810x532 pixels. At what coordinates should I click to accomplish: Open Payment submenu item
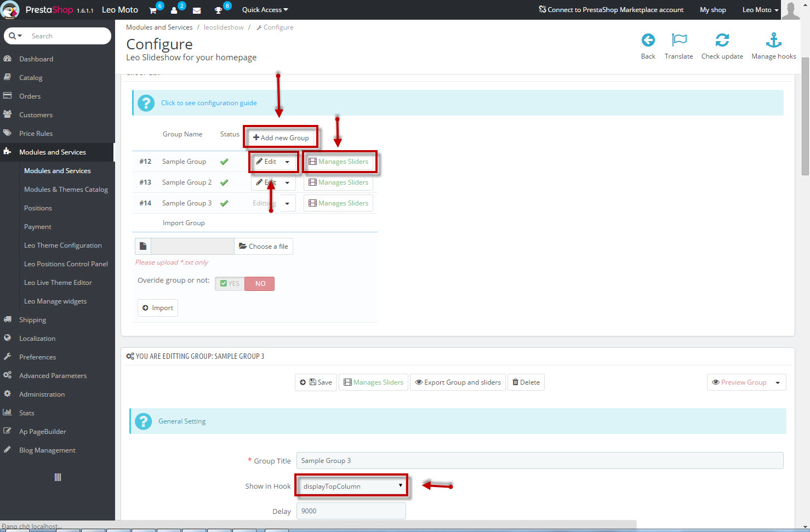click(x=37, y=227)
